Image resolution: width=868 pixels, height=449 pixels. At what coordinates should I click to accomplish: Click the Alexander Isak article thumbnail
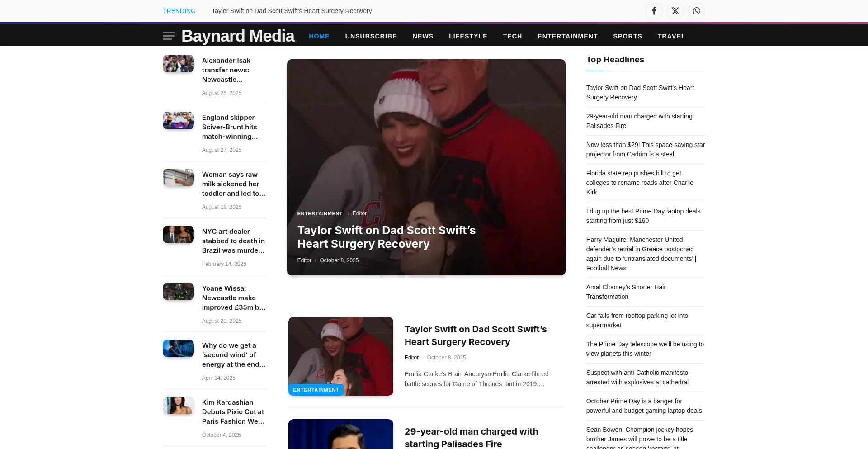(x=178, y=64)
